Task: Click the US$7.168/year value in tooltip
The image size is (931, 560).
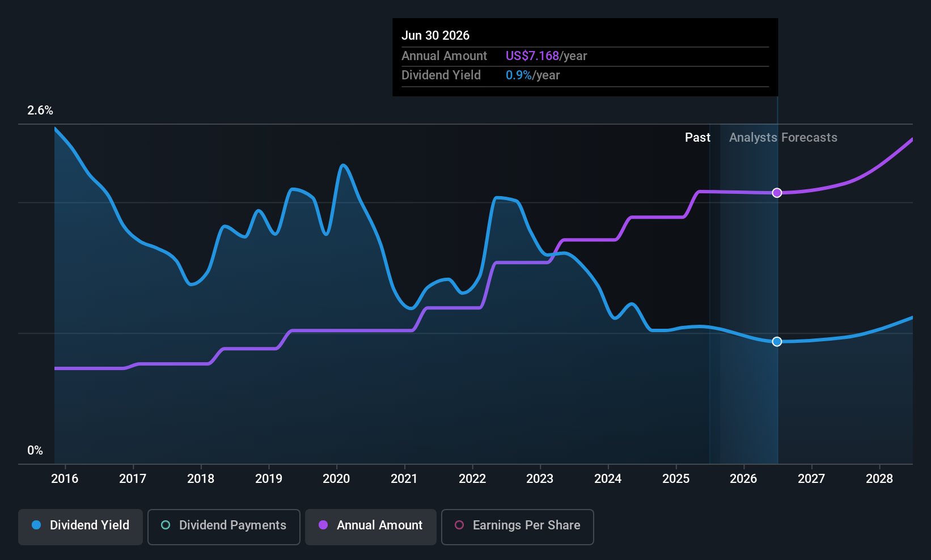Action: point(546,56)
